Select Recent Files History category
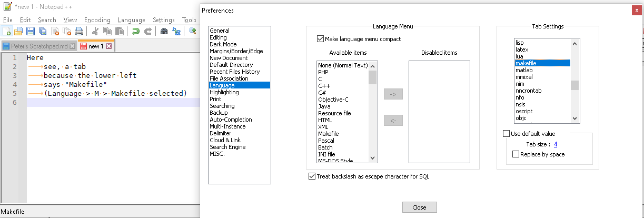 pyautogui.click(x=239, y=72)
